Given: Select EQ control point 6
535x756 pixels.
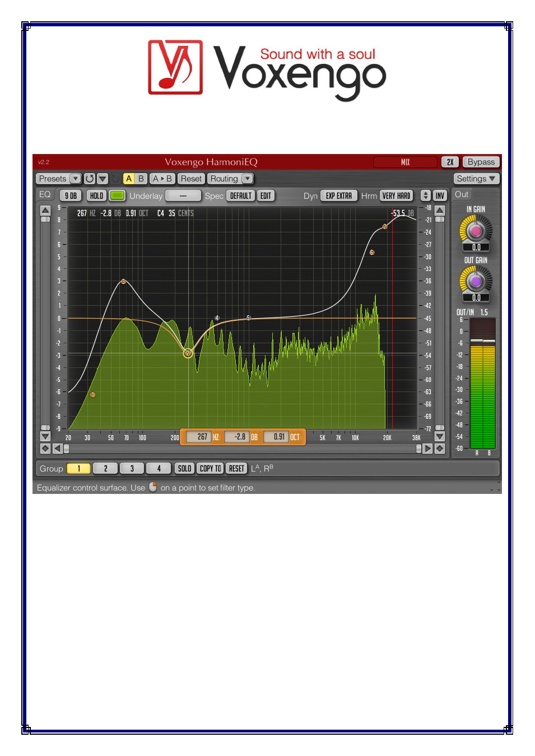Looking at the screenshot, I should point(371,253).
